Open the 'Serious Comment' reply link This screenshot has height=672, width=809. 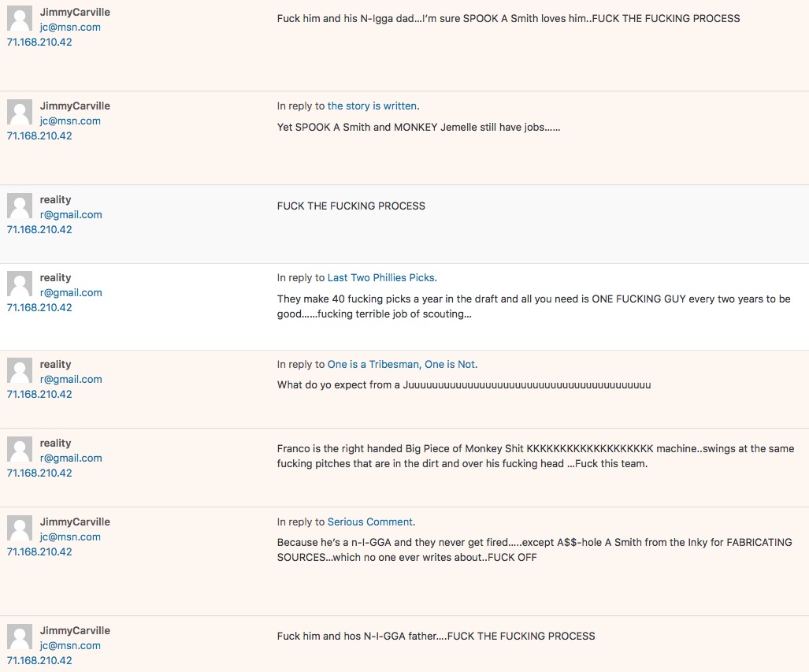370,522
